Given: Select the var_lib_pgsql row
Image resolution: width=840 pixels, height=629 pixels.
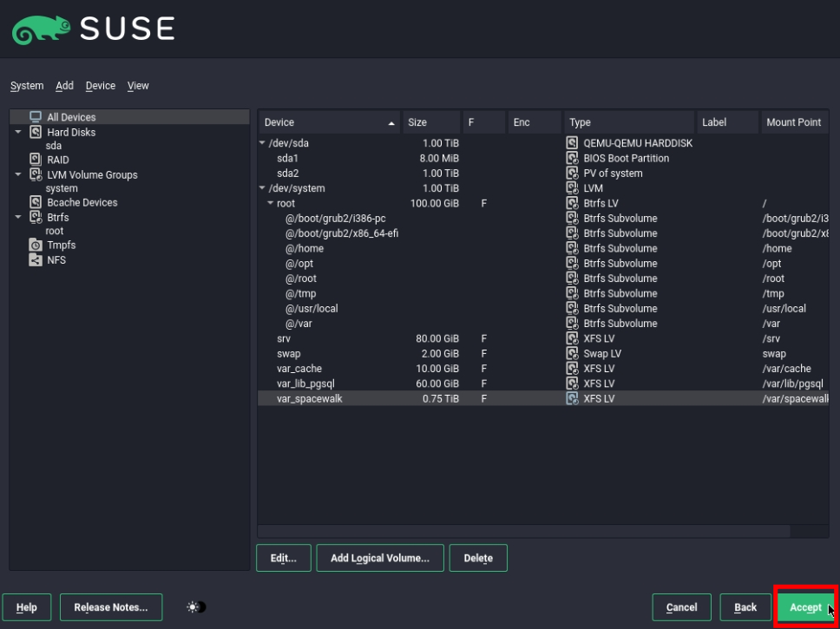Looking at the screenshot, I should [x=543, y=383].
